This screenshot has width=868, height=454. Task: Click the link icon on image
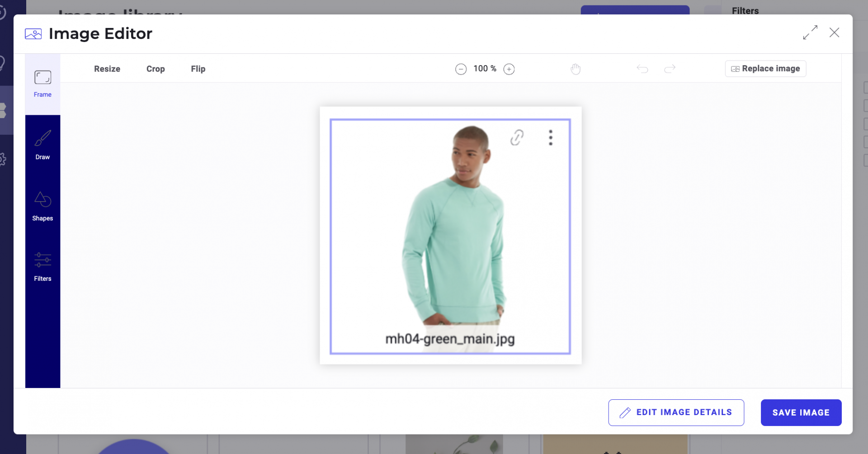(517, 137)
